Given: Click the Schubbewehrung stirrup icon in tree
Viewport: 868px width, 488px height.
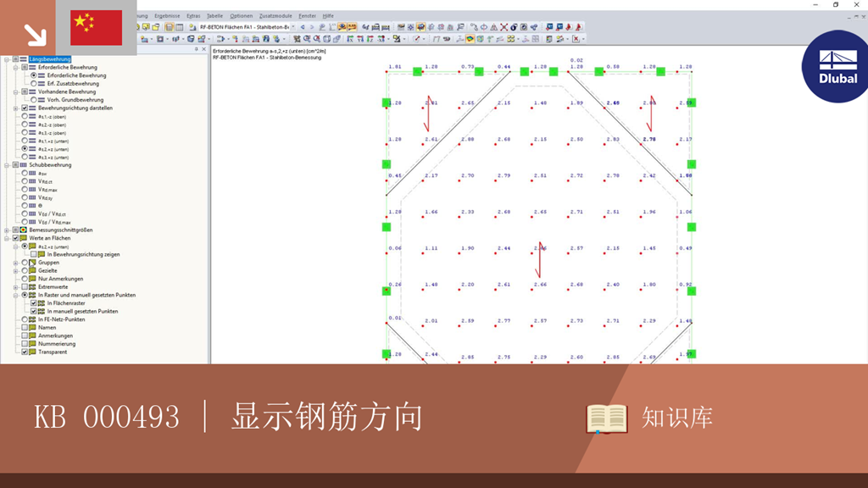Looking at the screenshot, I should click(24, 165).
